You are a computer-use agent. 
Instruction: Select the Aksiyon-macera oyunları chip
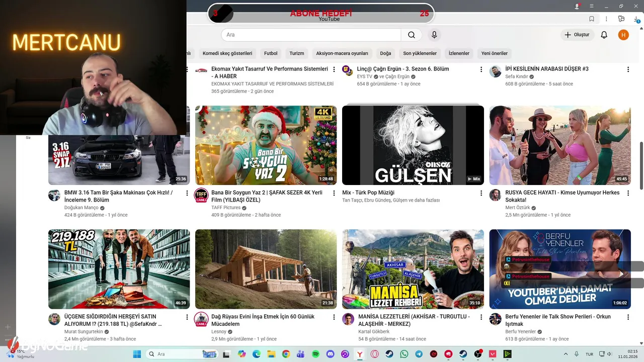pyautogui.click(x=342, y=53)
